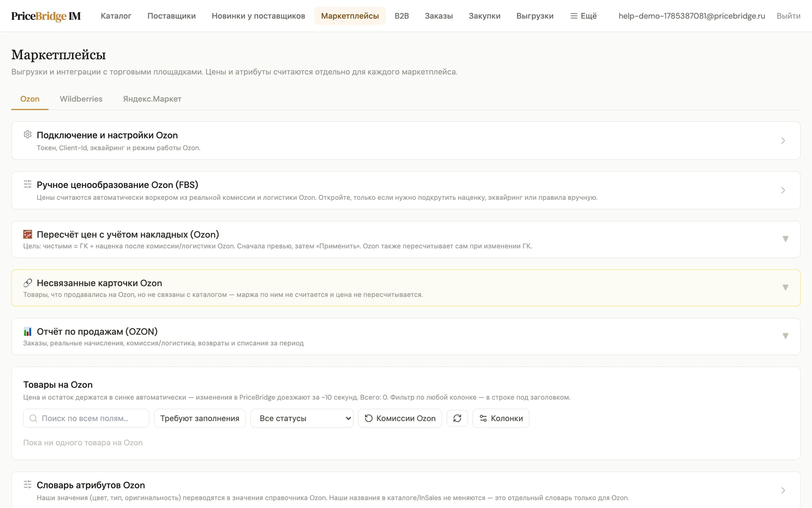This screenshot has width=812, height=508.
Task: Click the Заказы, реальные начисления description text
Action: pyautogui.click(x=163, y=343)
